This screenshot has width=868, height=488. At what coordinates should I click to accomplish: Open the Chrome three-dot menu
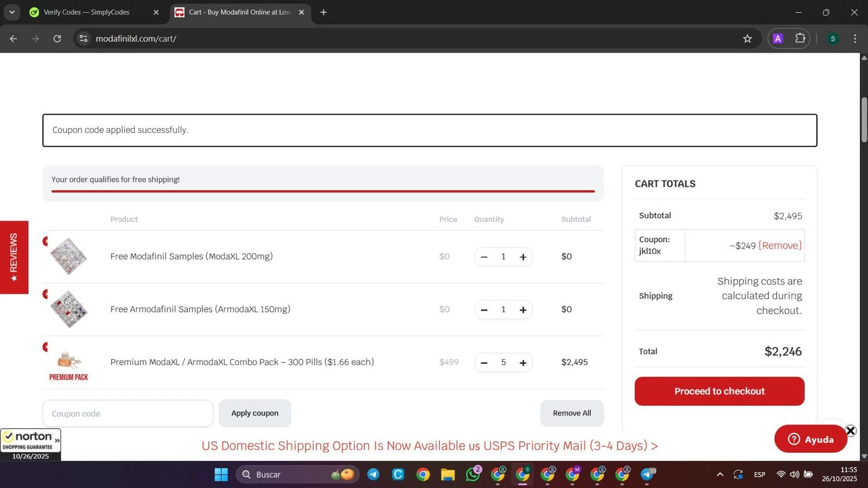(x=855, y=39)
